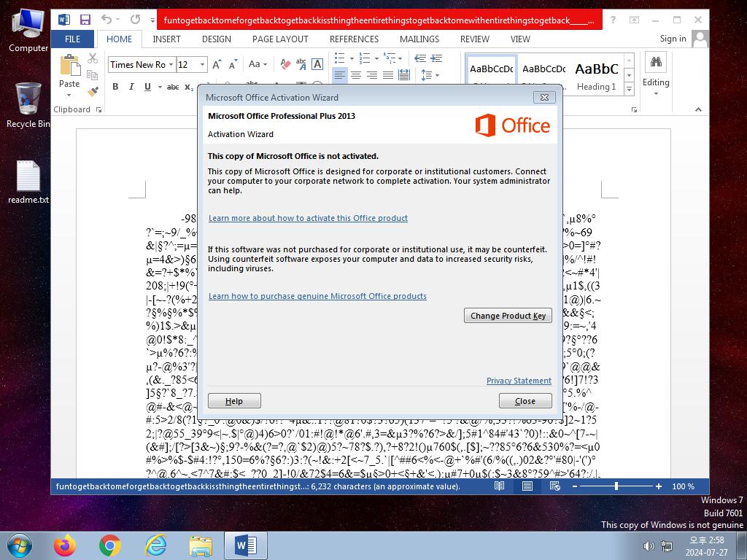Switch to the PAGE LAYOUT tab
This screenshot has height=560, width=747.
point(280,39)
